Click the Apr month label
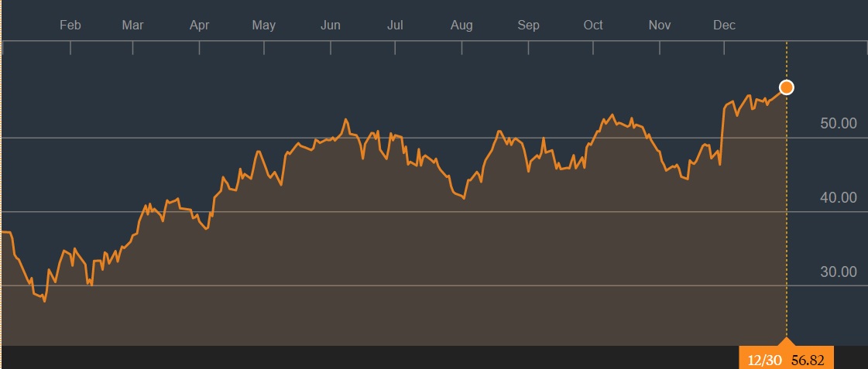Viewport: 868px width, 369px height. click(x=199, y=25)
